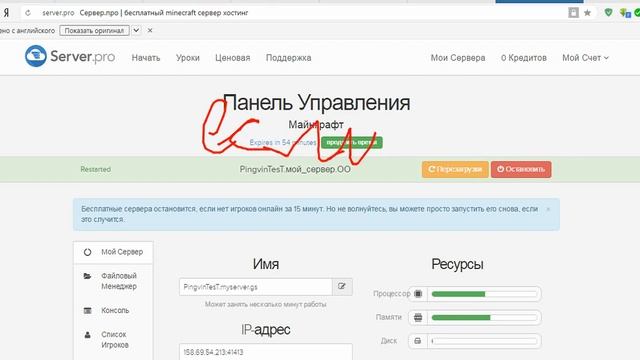This screenshot has width=640, height=360.
Task: Click the green shield protection icon
Action: 609,13
